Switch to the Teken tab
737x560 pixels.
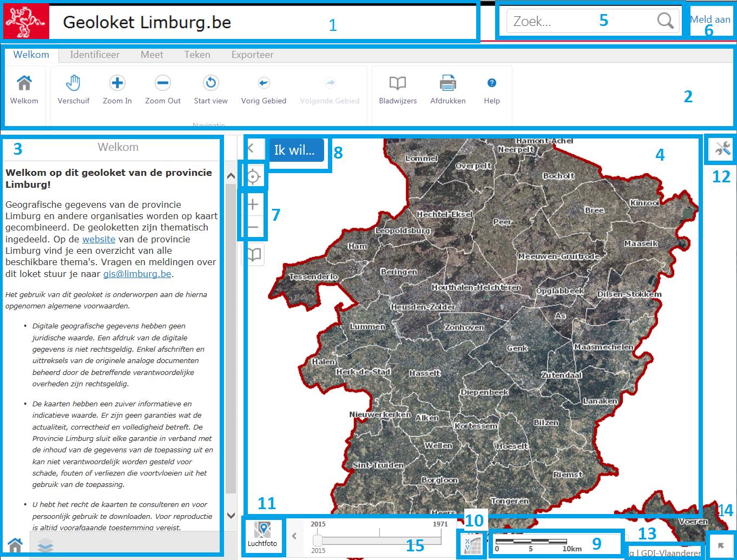pyautogui.click(x=197, y=55)
